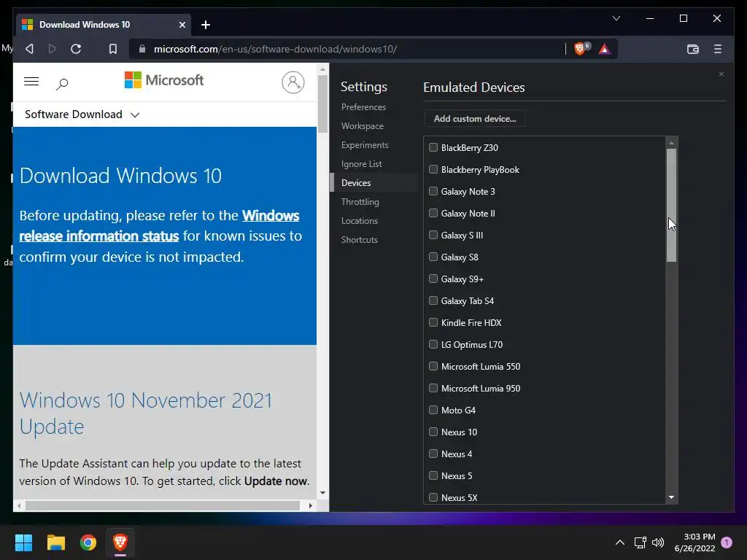This screenshot has height=560, width=747.
Task: Click the address bar URL field
Action: click(348, 49)
